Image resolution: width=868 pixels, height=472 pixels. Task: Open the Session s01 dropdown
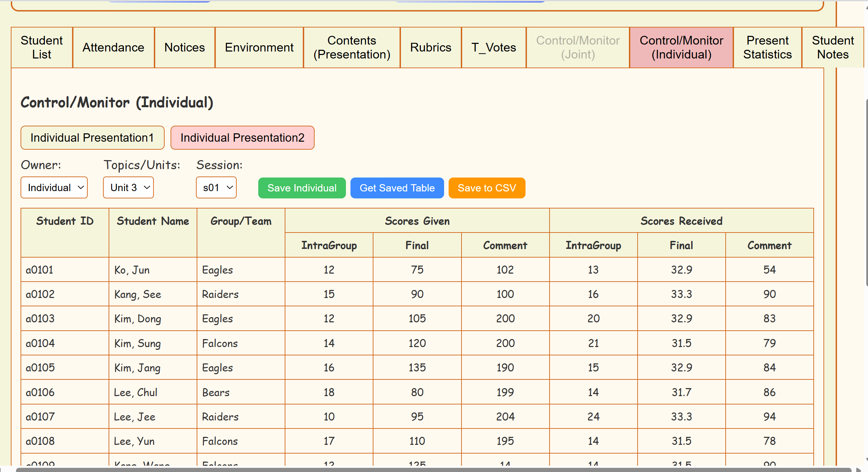216,188
